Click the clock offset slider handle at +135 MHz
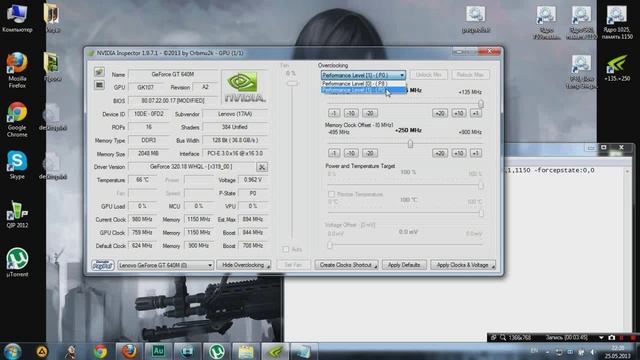The height and width of the screenshot is (360, 640). tap(481, 104)
